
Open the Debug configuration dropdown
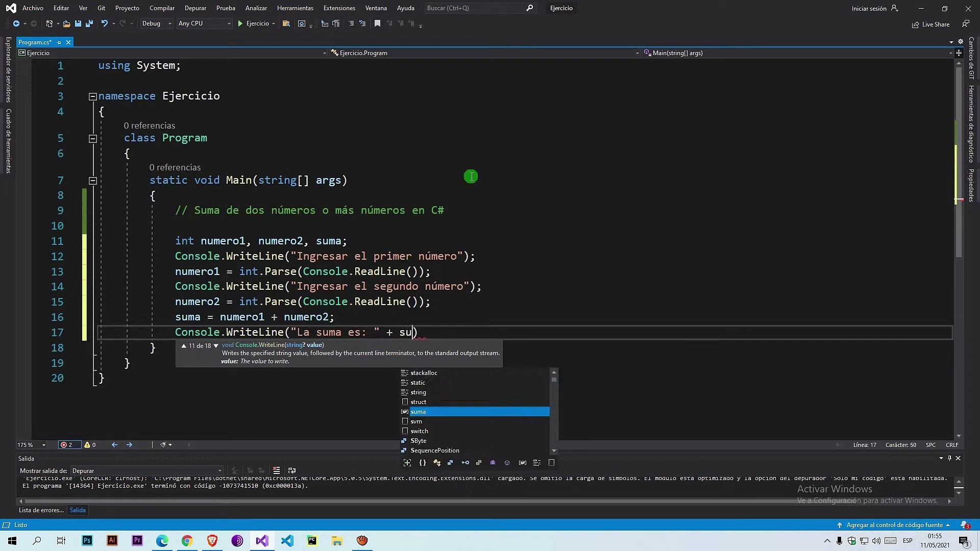(156, 23)
